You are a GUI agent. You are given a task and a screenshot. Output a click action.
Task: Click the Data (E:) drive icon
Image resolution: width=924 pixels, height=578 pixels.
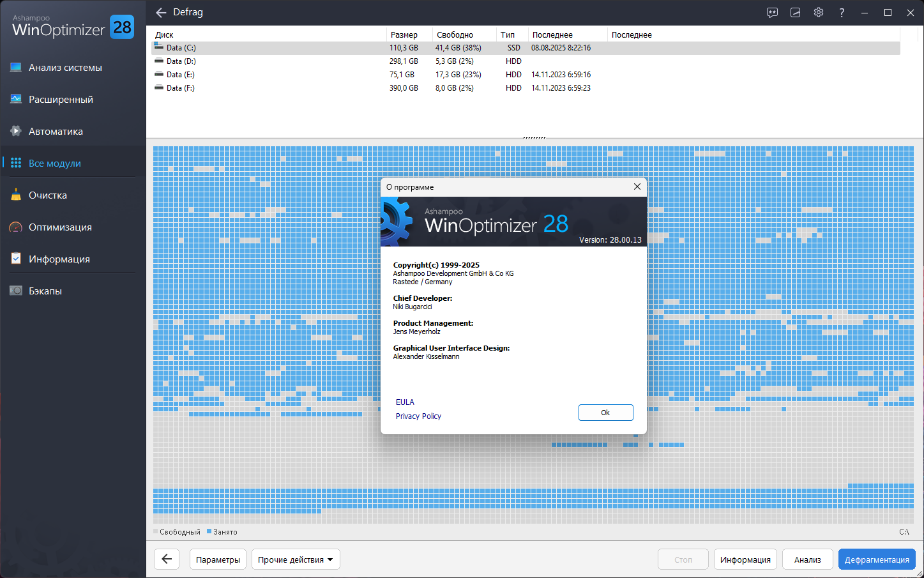point(159,74)
